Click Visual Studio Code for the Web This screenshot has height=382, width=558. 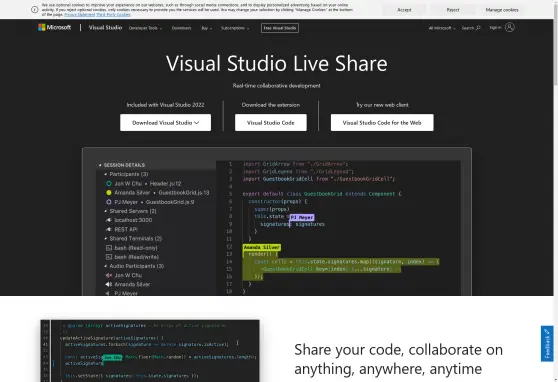[x=382, y=122]
